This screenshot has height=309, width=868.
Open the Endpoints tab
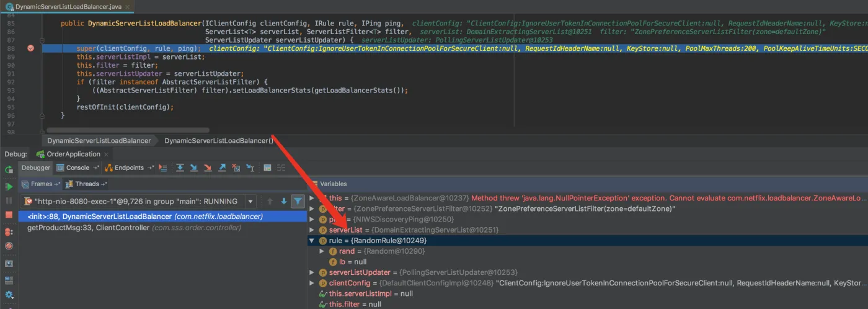128,168
